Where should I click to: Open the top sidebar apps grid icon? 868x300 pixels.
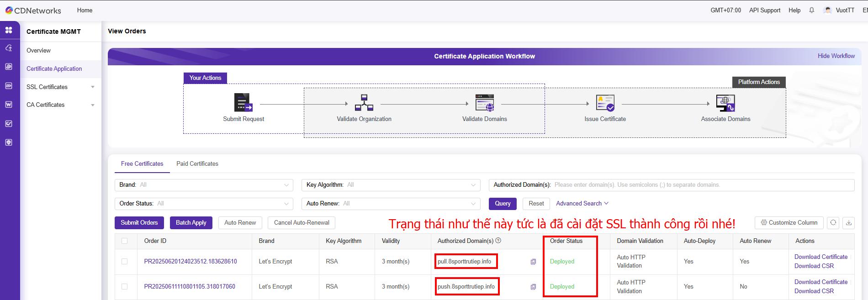pos(9,31)
